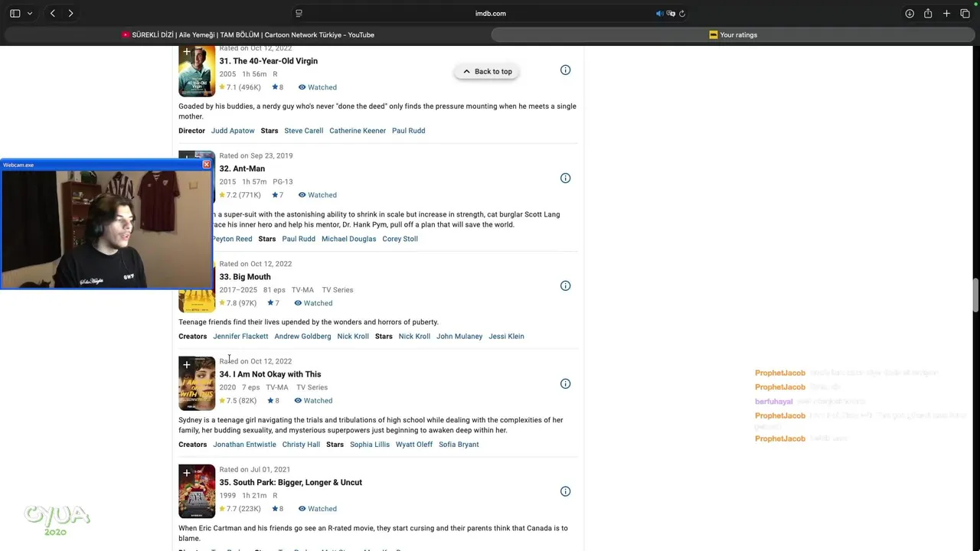This screenshot has height=551, width=980.
Task: Reload the current page
Action: pyautogui.click(x=682, y=13)
